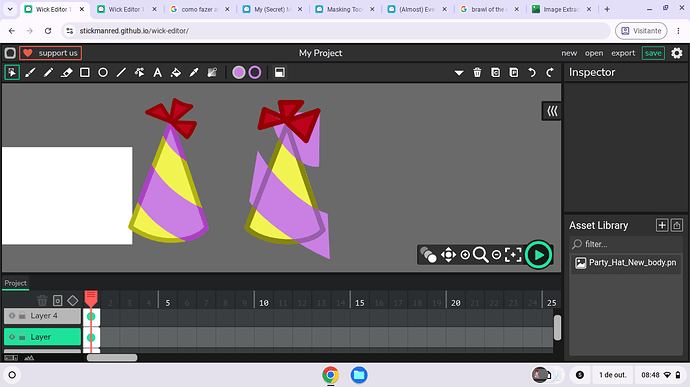The height and width of the screenshot is (387, 690).
Task: Save the project with the save button
Action: (x=653, y=53)
